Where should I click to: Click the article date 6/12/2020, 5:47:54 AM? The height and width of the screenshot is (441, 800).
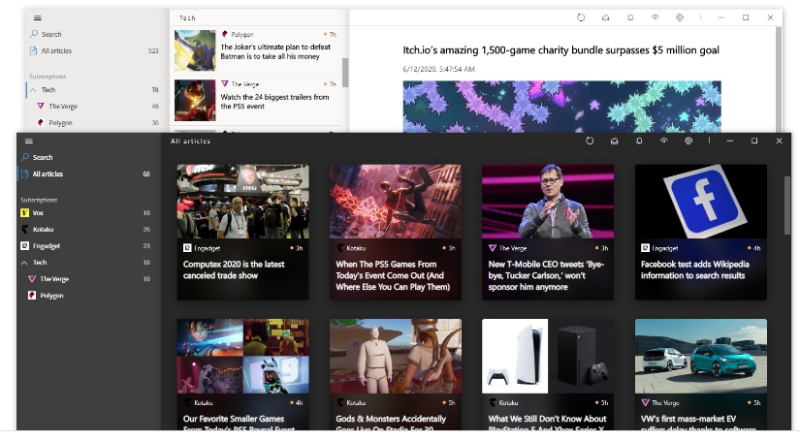pos(439,69)
